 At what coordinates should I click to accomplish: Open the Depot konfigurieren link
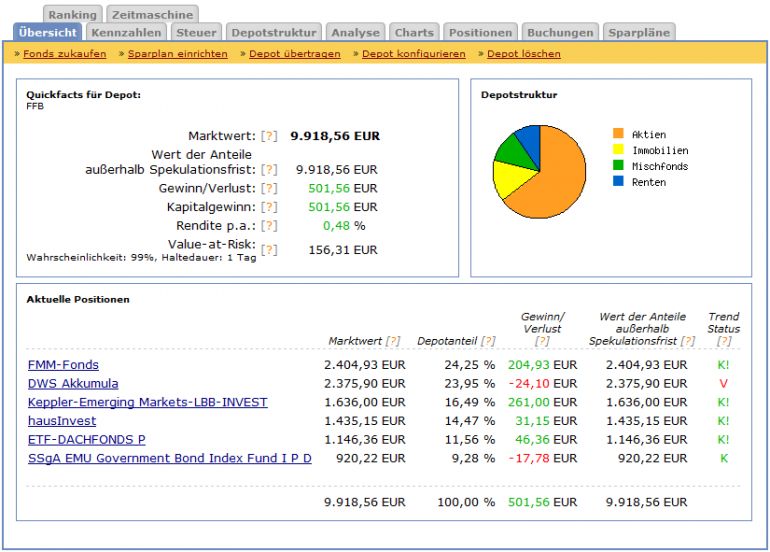click(413, 54)
